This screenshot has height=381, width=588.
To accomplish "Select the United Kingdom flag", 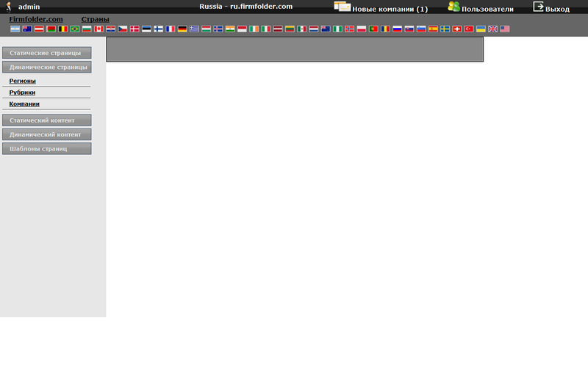I will 492,29.
